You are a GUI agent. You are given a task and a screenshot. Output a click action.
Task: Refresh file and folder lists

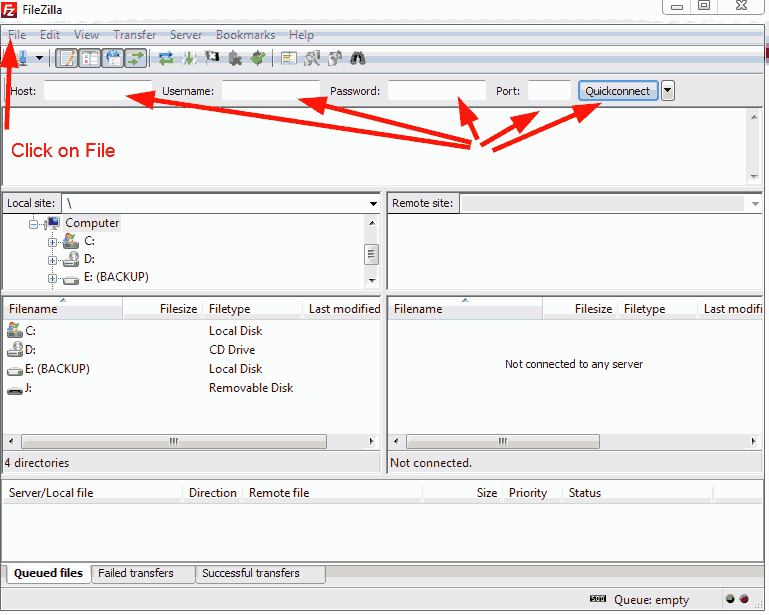tap(166, 59)
